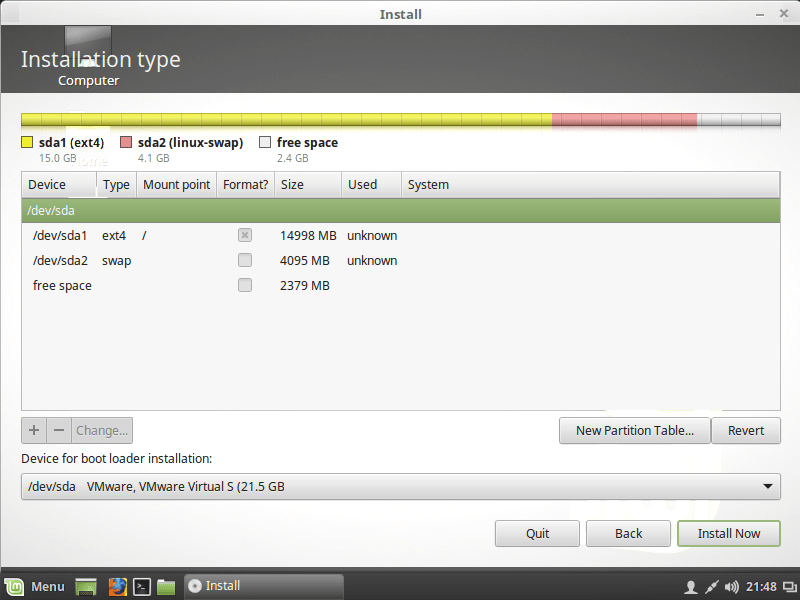The width and height of the screenshot is (800, 600).
Task: Click the 4095 MB size value
Action: coord(305,261)
